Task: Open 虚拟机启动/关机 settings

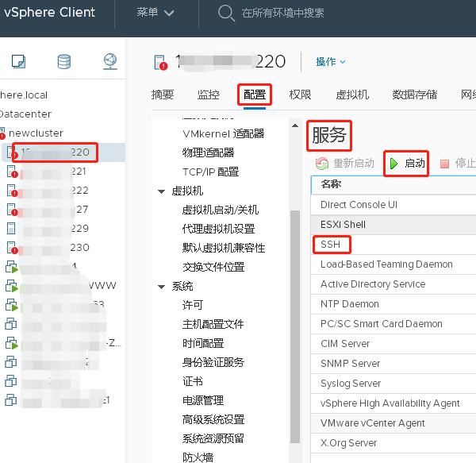Action: 220,210
